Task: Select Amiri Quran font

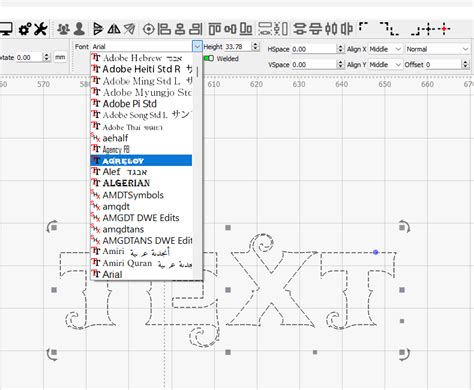Action: [x=141, y=263]
